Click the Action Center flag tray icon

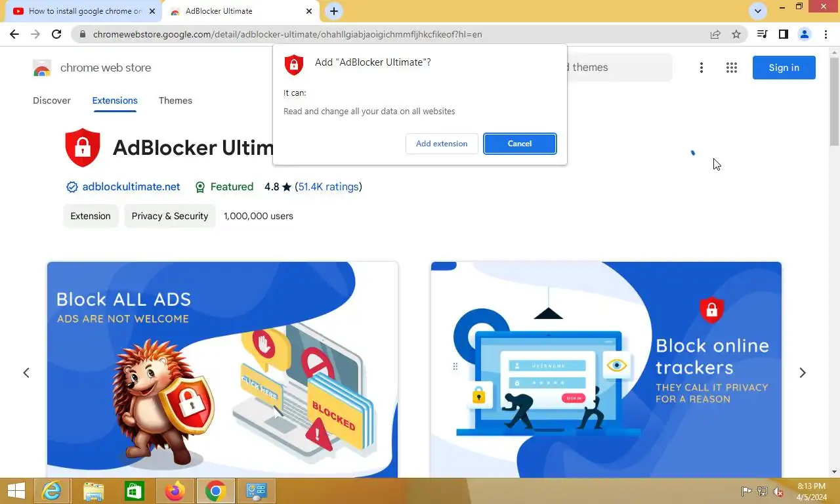click(747, 492)
